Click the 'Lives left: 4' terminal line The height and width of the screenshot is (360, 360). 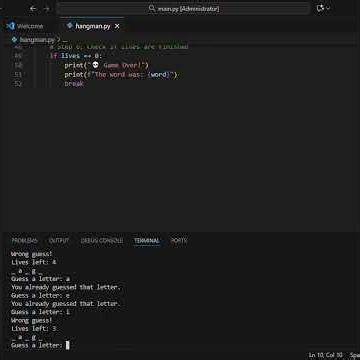coord(34,262)
